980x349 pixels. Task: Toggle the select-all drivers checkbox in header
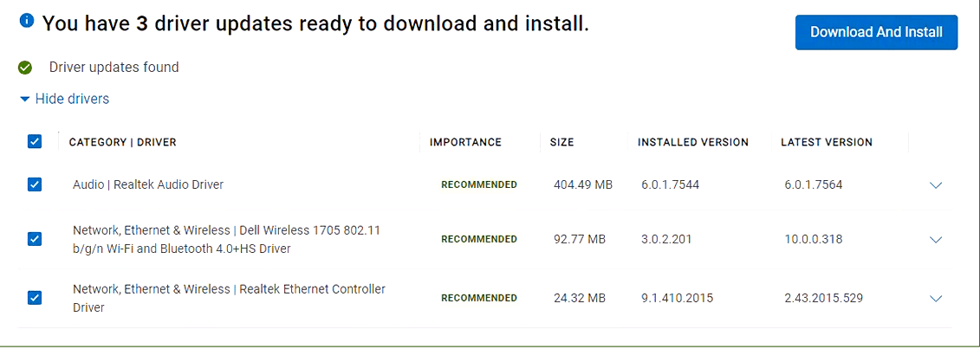35,142
